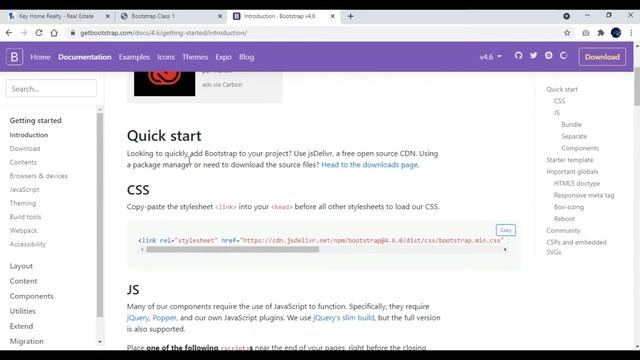
Task: Click the address bar URL
Action: [x=163, y=33]
